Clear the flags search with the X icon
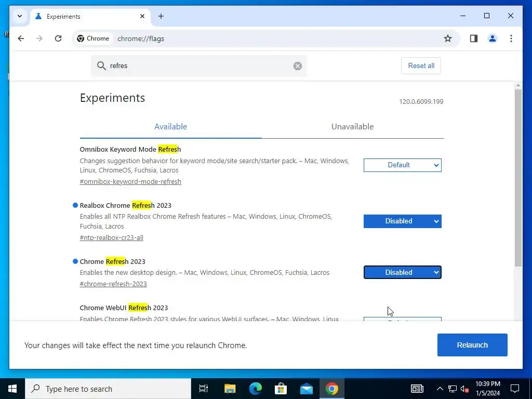This screenshot has height=399, width=532. [x=298, y=66]
